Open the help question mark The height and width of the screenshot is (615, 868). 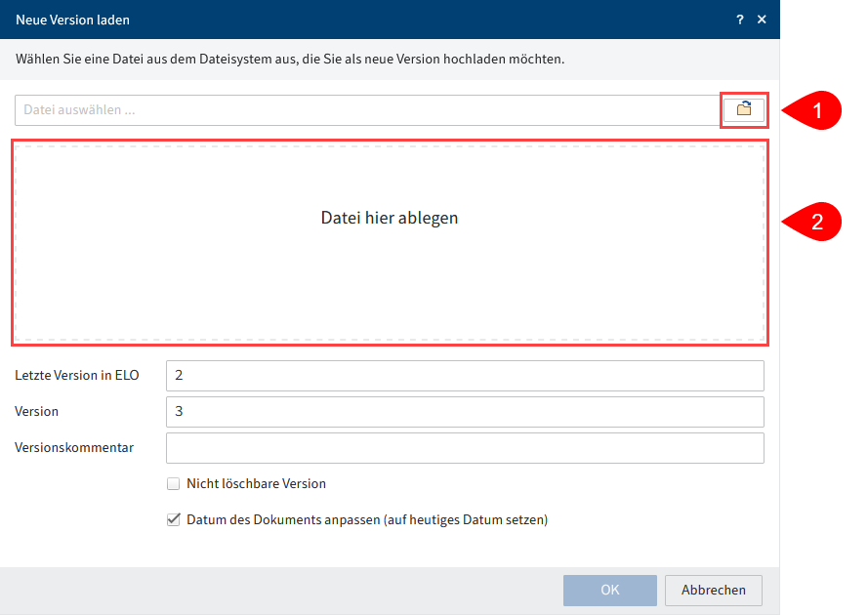coord(739,20)
